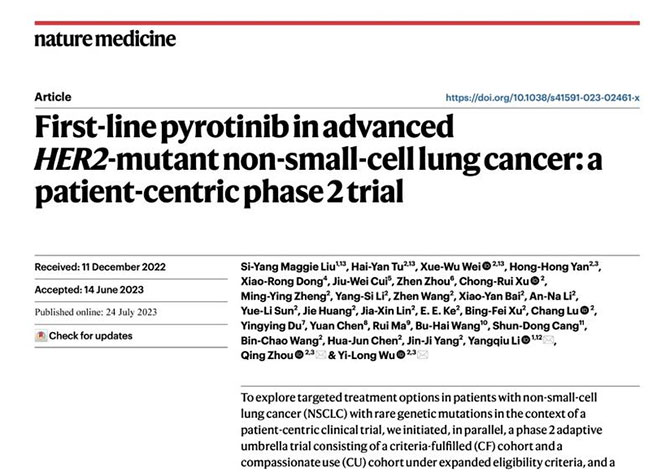Click the article title heading
Image resolution: width=670 pixels, height=472 pixels.
pos(318,159)
